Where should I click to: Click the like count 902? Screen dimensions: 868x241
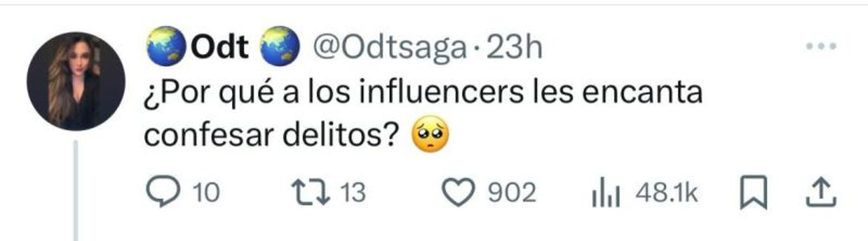point(512,192)
